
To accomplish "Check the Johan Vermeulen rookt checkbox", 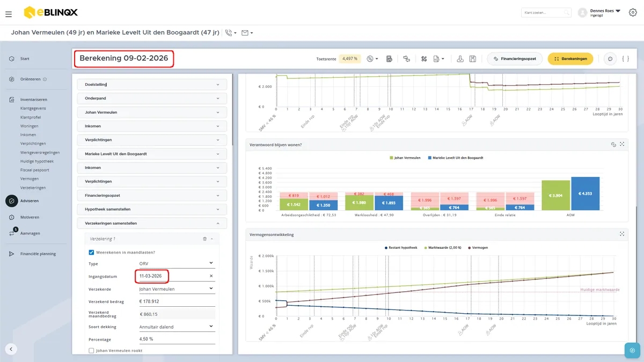I will click(x=91, y=351).
